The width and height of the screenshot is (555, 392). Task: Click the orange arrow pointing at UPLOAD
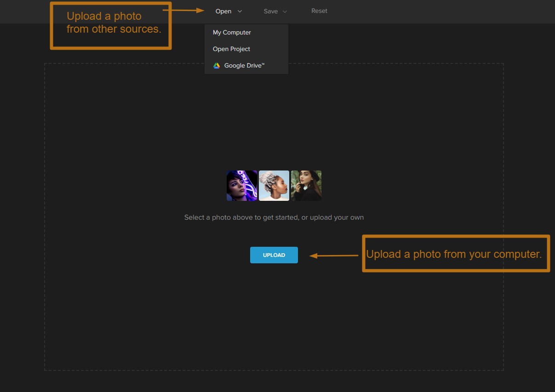tap(333, 256)
